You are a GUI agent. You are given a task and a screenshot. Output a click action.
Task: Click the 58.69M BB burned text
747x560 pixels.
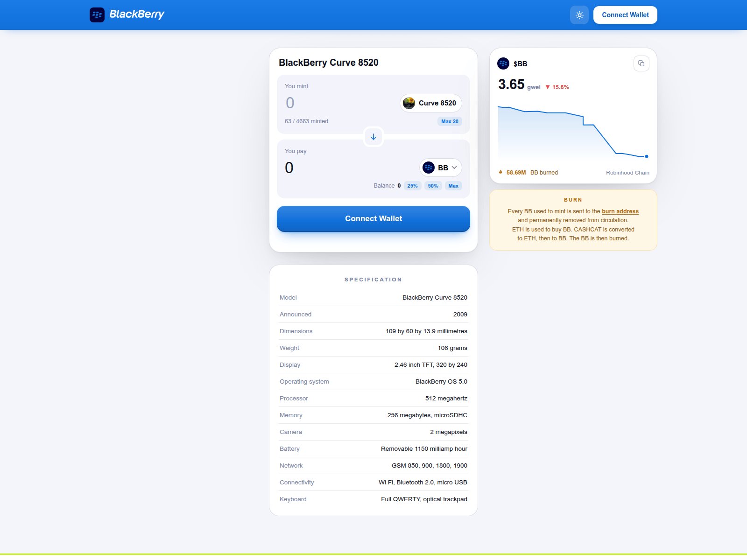click(532, 173)
